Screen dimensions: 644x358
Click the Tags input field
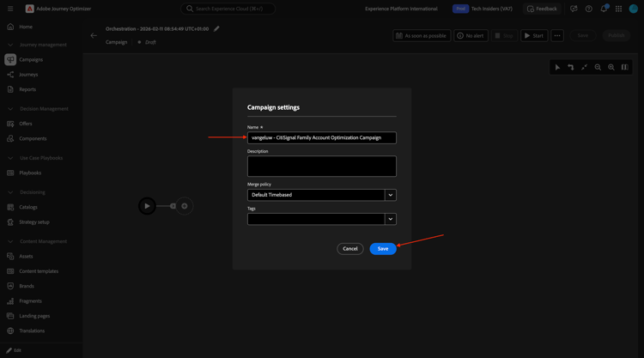click(x=316, y=219)
